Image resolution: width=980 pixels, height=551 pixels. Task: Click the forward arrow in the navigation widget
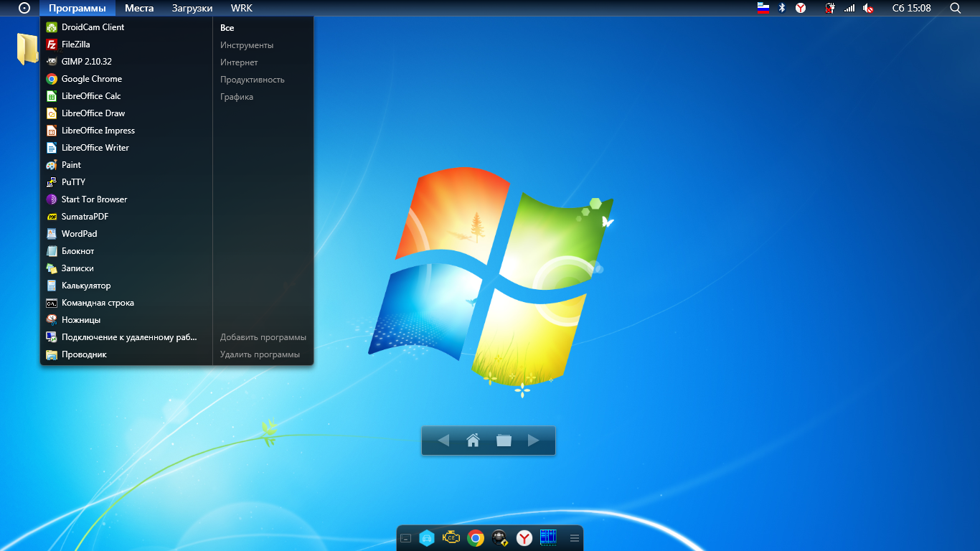533,441
